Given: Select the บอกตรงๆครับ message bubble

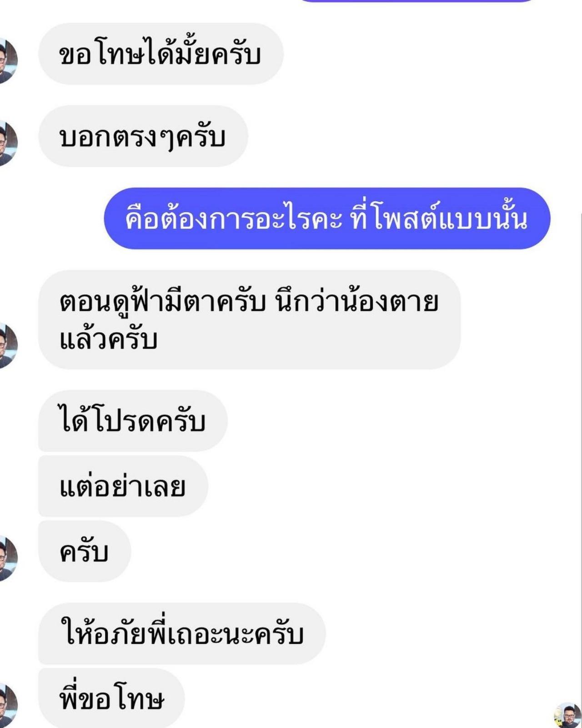Looking at the screenshot, I should (143, 136).
